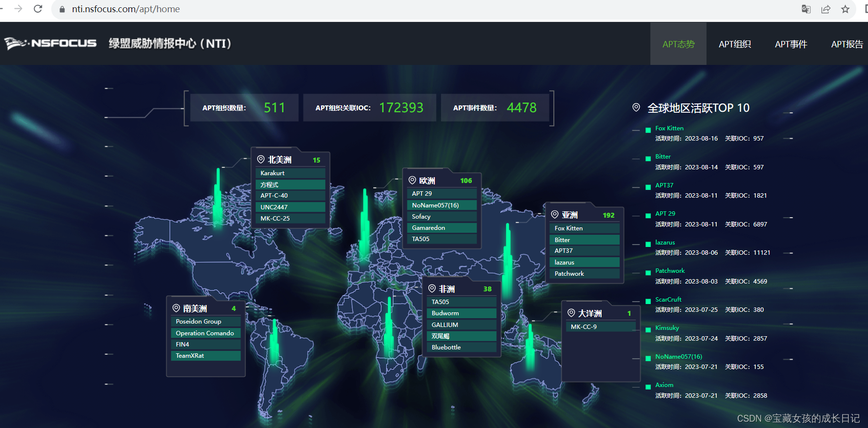This screenshot has height=428, width=868.
Task: Click the location pin next to 南美洲
Action: click(176, 308)
